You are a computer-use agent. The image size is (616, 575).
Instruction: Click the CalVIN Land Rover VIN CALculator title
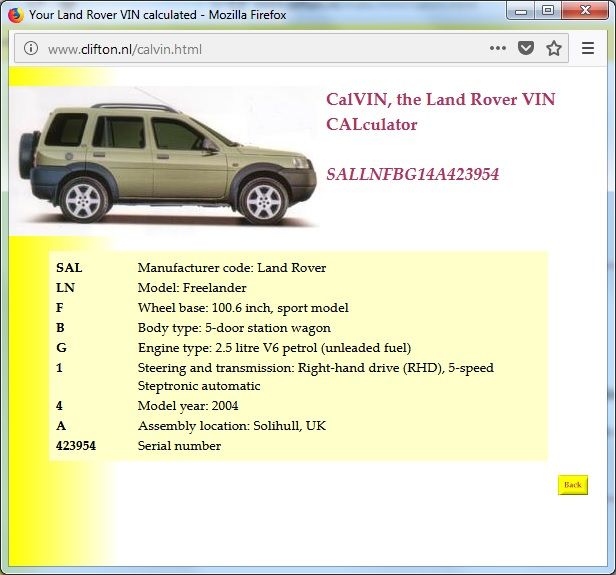tap(440, 112)
